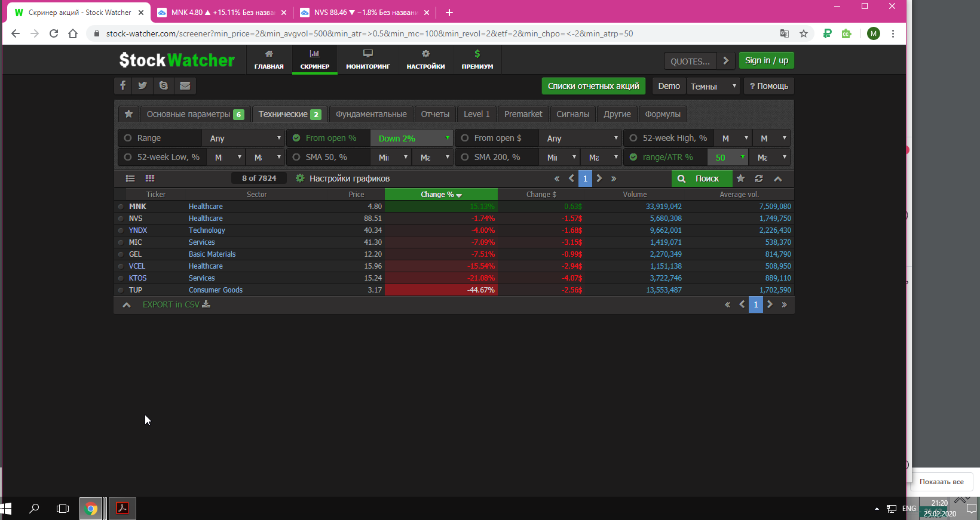Open the 52-week Low max dropdown

(266, 157)
